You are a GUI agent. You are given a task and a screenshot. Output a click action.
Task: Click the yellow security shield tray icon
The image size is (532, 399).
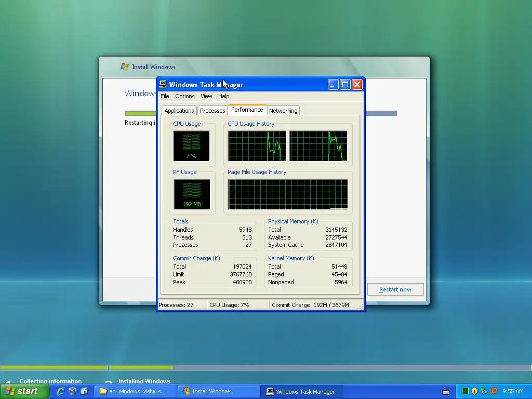(x=475, y=391)
